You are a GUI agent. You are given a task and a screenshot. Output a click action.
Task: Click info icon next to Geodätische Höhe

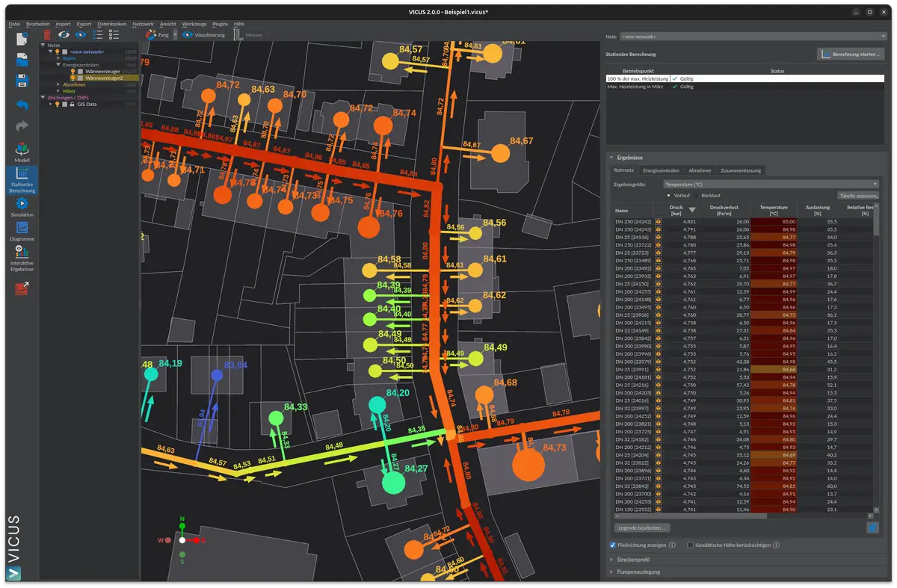pyautogui.click(x=776, y=545)
